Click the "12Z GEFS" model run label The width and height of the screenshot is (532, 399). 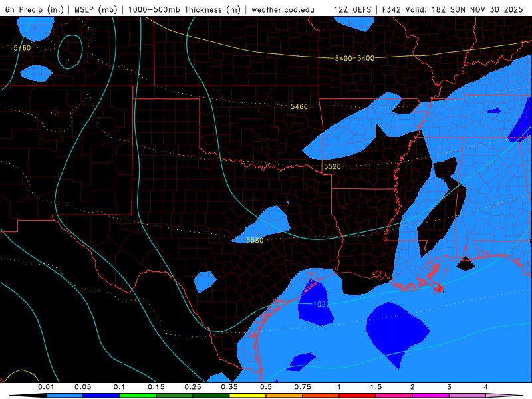click(352, 9)
